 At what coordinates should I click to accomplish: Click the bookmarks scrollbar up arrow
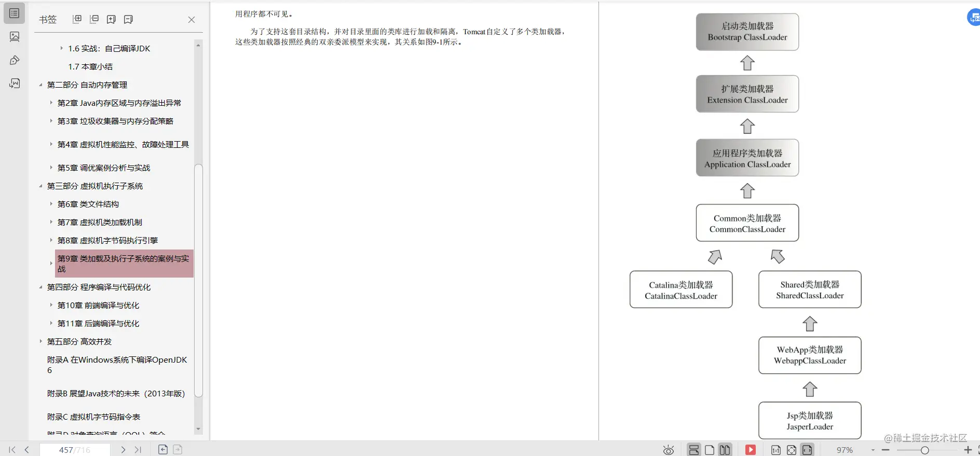click(x=198, y=45)
